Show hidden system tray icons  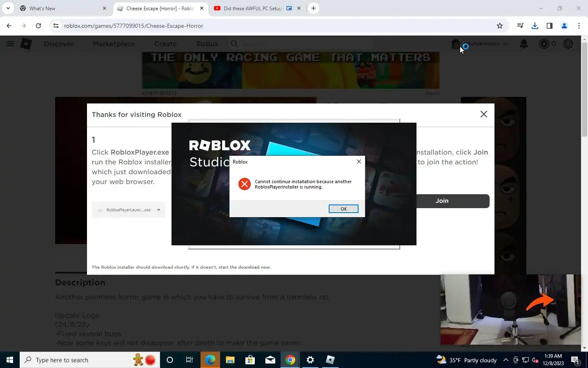click(x=506, y=360)
